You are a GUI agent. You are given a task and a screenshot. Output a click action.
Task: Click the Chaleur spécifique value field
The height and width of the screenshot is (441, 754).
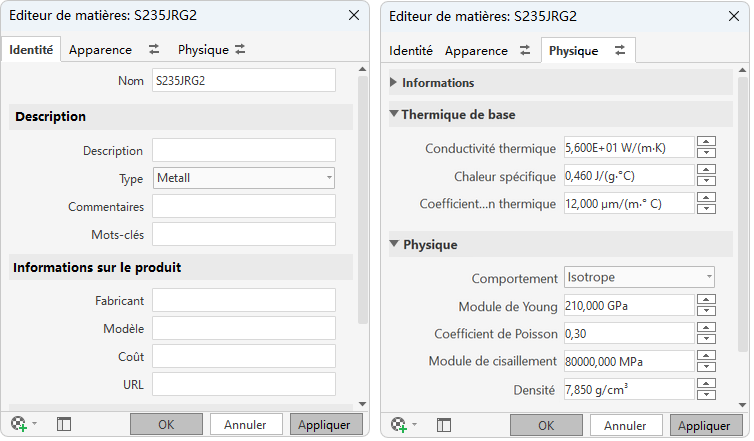629,175
